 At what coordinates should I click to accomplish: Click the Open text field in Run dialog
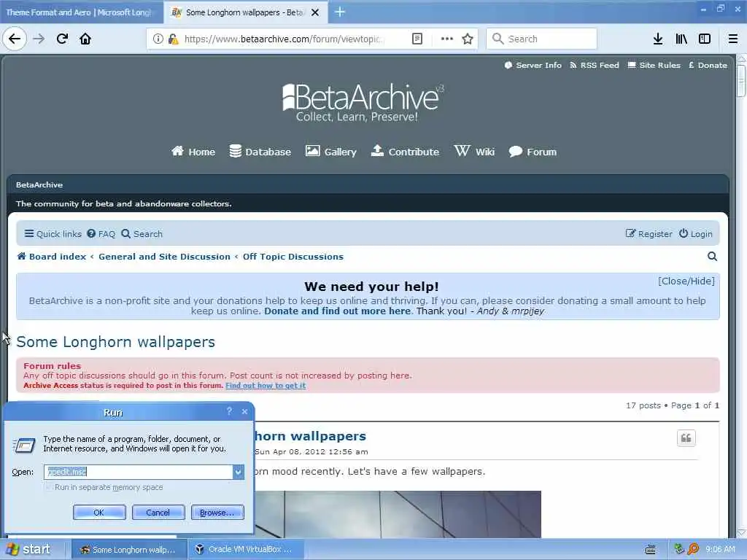[138, 472]
